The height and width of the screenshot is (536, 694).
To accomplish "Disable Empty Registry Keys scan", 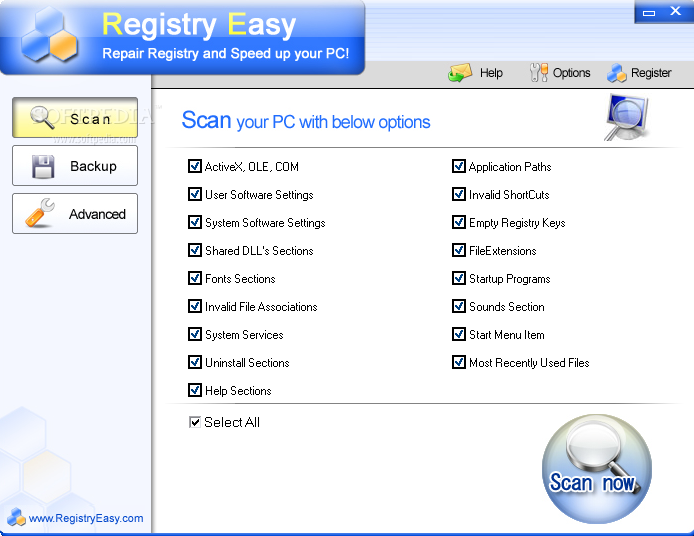I will click(x=459, y=222).
